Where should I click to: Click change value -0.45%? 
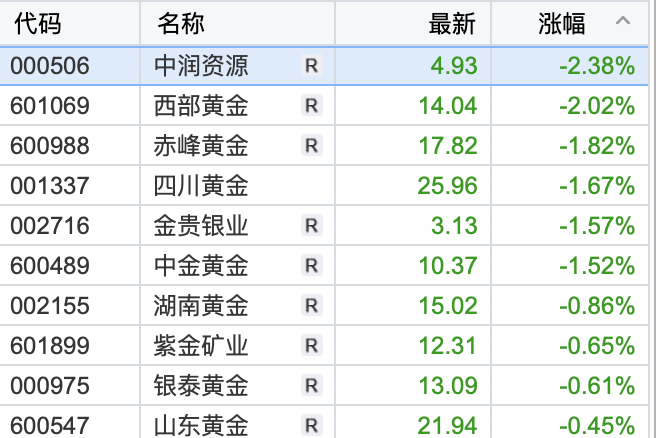coord(597,425)
